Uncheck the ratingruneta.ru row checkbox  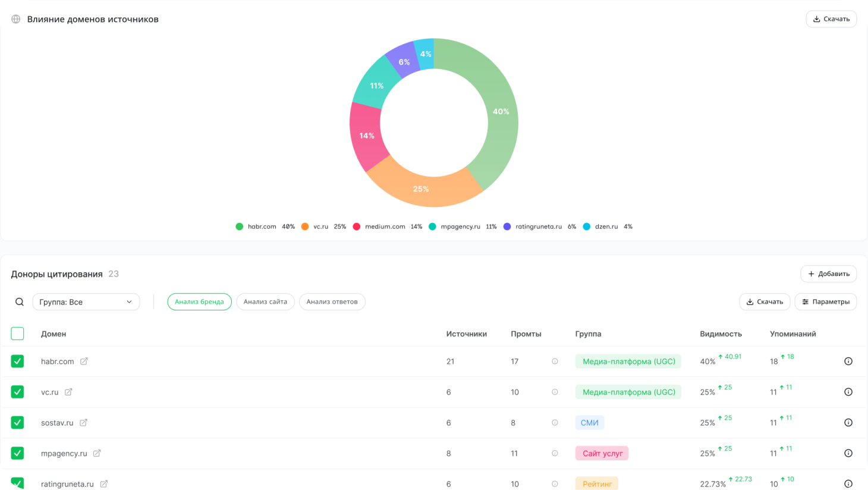[x=18, y=483]
